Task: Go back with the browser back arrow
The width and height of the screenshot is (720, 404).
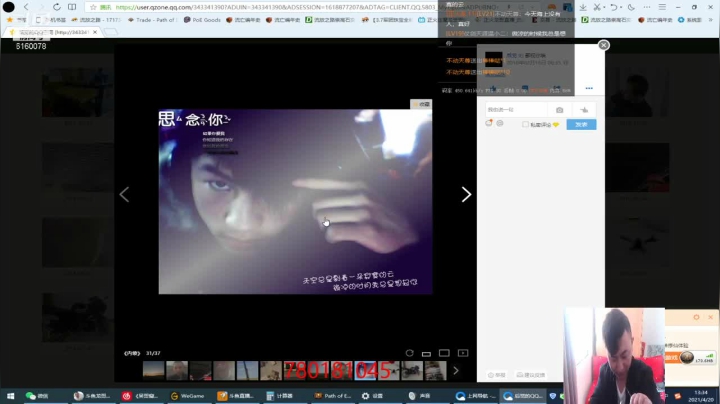Action: click(x=26, y=7)
